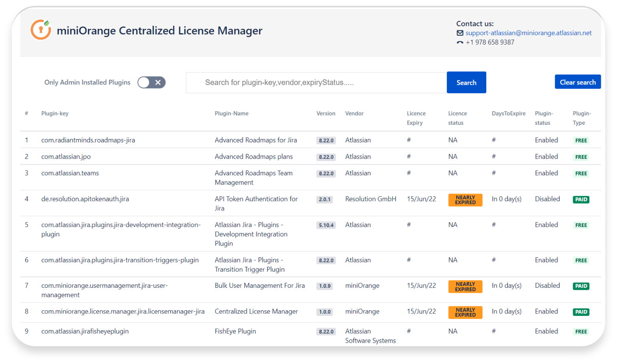Click miniOrange vendor in Bulk User Management row

362,286
